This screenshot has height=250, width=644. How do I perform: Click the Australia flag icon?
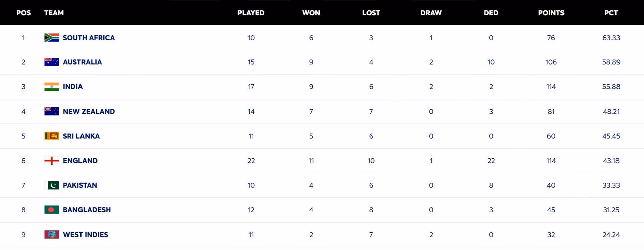pyautogui.click(x=52, y=62)
